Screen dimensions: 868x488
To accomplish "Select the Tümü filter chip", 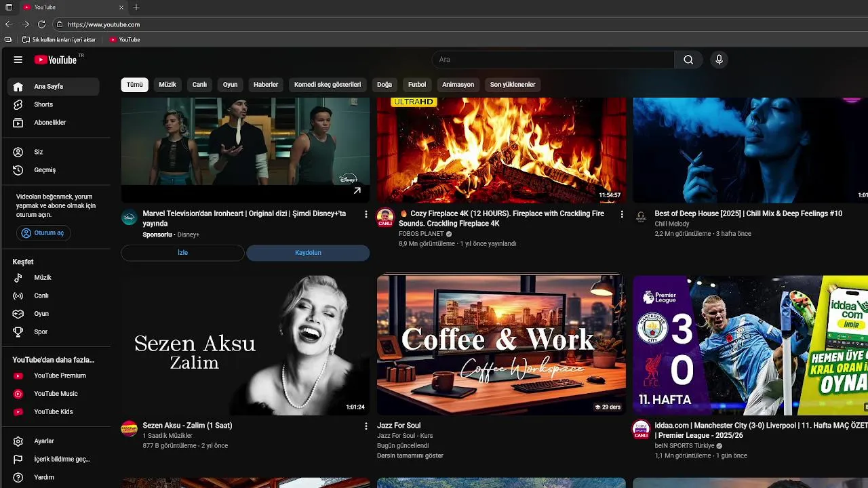I will pyautogui.click(x=135, y=85).
